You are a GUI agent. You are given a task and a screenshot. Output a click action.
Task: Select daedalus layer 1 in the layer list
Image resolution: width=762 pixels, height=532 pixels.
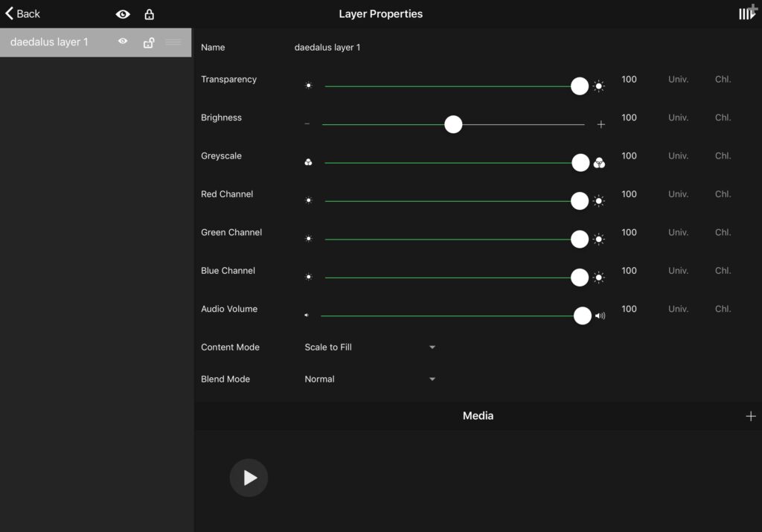click(50, 42)
